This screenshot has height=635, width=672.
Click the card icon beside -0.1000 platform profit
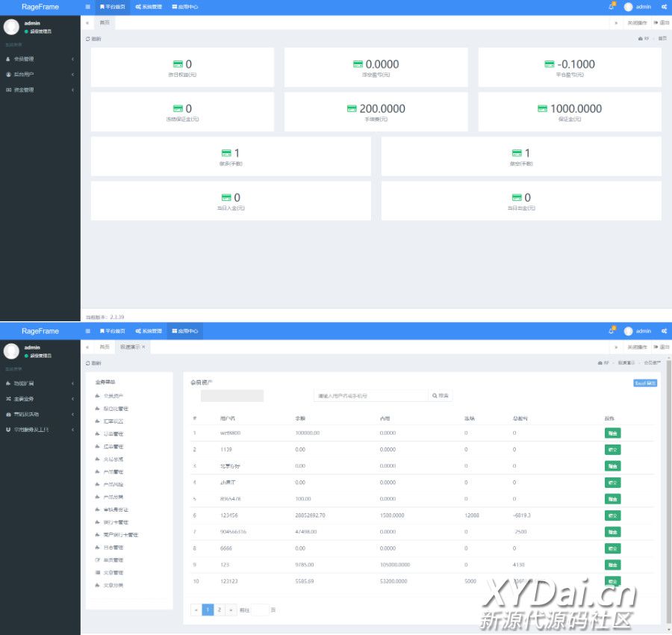tap(550, 64)
